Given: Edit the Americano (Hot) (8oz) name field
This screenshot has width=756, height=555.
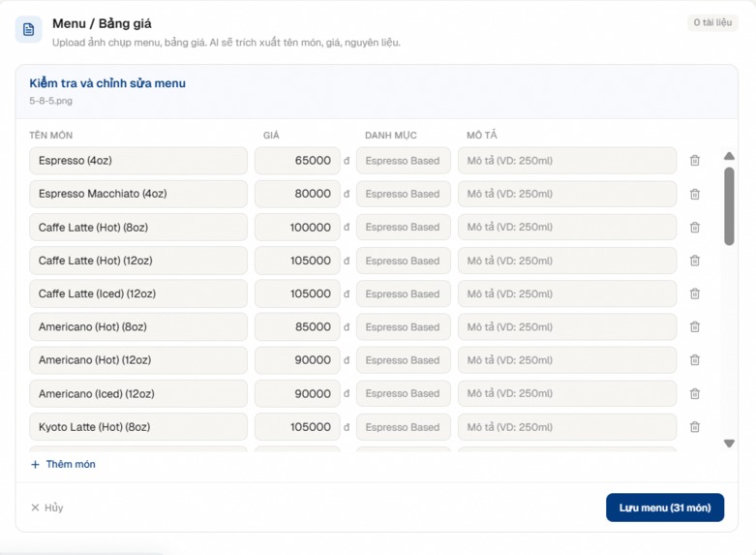Looking at the screenshot, I should [x=138, y=326].
